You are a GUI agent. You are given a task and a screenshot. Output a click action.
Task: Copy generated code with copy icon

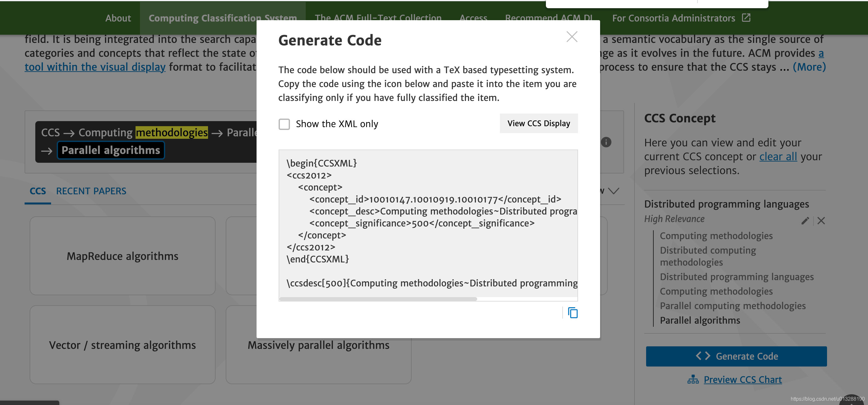click(572, 313)
